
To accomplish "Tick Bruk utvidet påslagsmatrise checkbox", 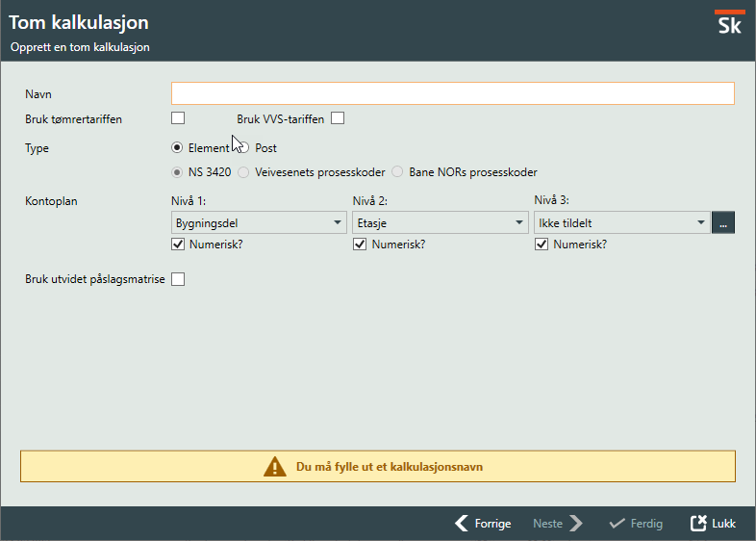I will (178, 279).
